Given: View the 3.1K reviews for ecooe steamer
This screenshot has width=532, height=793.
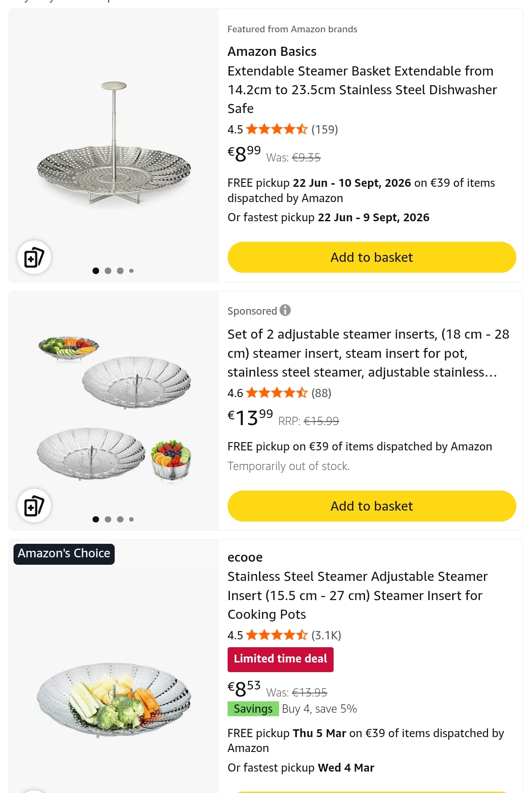Looking at the screenshot, I should (326, 635).
